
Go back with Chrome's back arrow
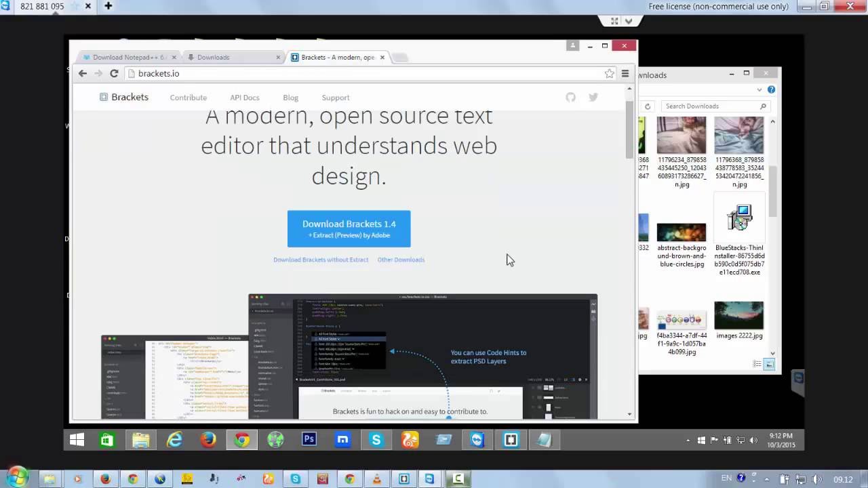[x=83, y=73]
